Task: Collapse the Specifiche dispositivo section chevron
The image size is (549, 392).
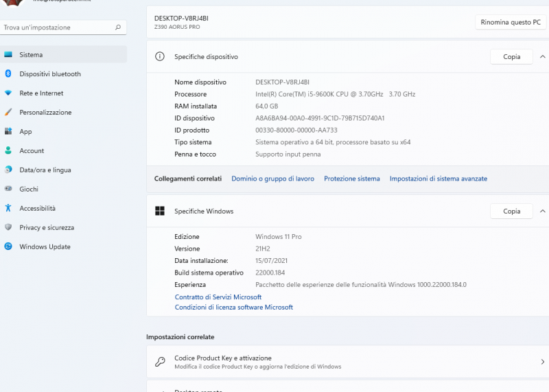Action: coord(542,57)
